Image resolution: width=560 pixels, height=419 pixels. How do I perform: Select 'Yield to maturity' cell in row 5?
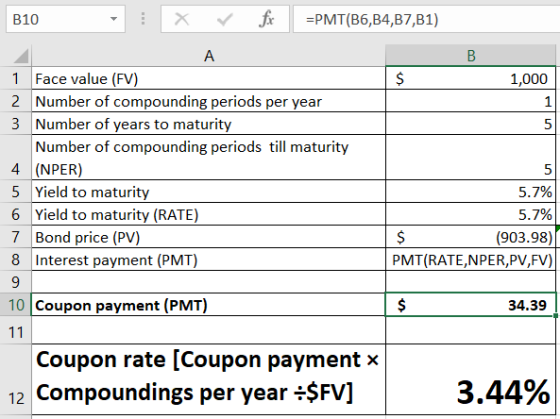tap(209, 191)
